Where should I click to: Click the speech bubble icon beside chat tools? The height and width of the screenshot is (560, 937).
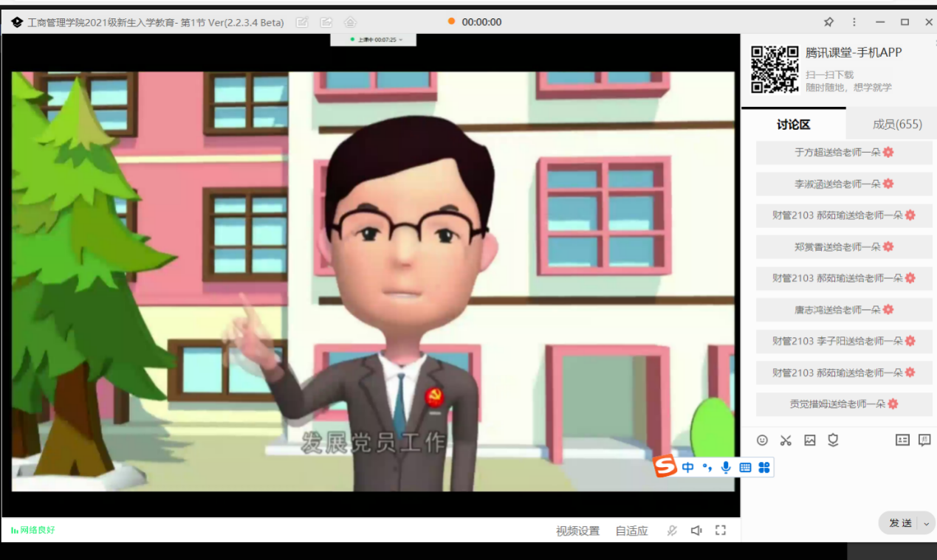click(x=924, y=440)
